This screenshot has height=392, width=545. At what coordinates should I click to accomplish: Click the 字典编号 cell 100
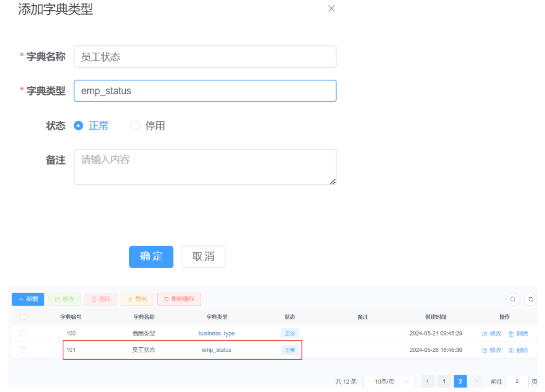coord(71,334)
